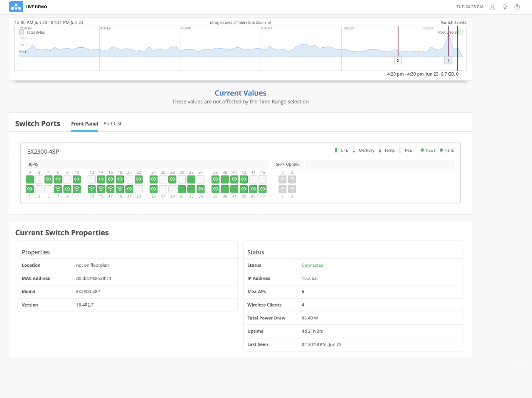The image size is (532, 398).
Task: Select RJ-45 port 0 on front panel
Action: click(x=30, y=179)
